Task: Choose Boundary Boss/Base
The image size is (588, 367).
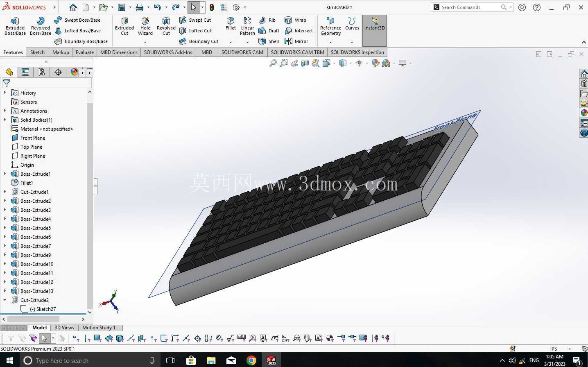Action: (x=81, y=41)
